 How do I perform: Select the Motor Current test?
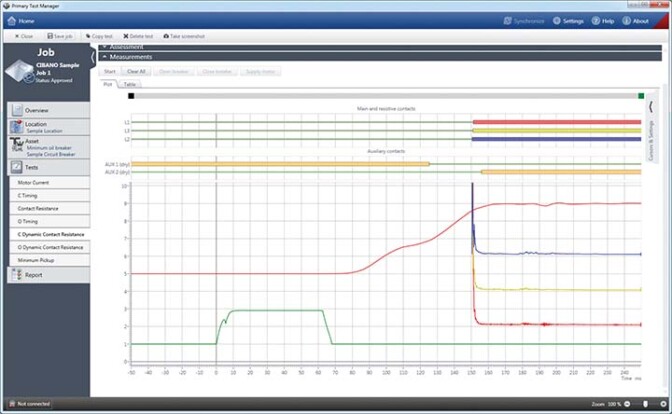pyautogui.click(x=50, y=183)
